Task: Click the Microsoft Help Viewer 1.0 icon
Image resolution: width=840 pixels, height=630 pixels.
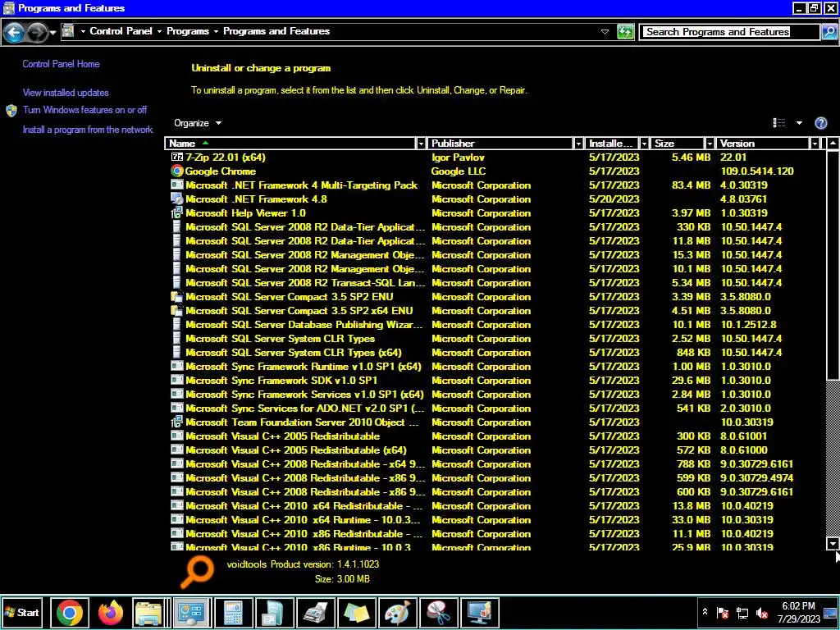Action: click(x=177, y=212)
